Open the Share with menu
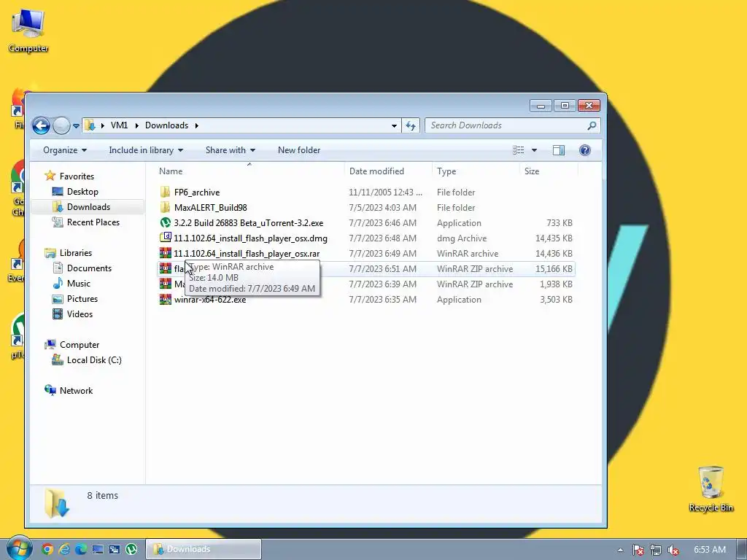The width and height of the screenshot is (747, 560). click(x=230, y=150)
